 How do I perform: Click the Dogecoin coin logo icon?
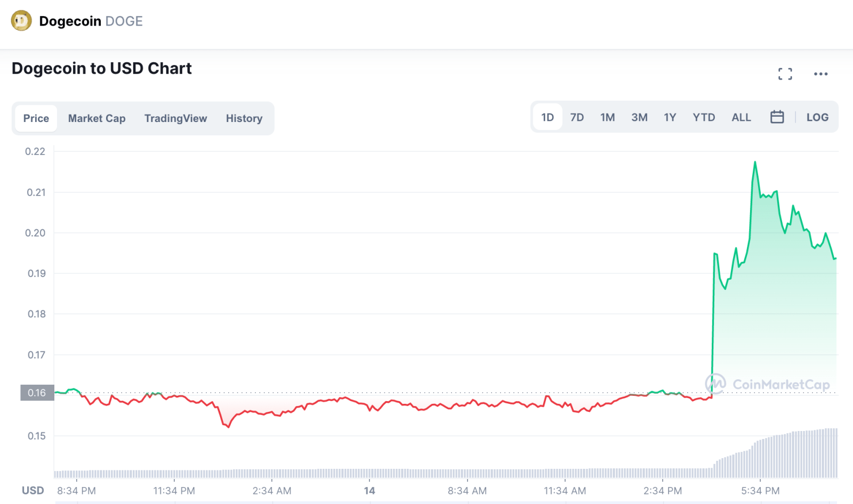(x=21, y=21)
